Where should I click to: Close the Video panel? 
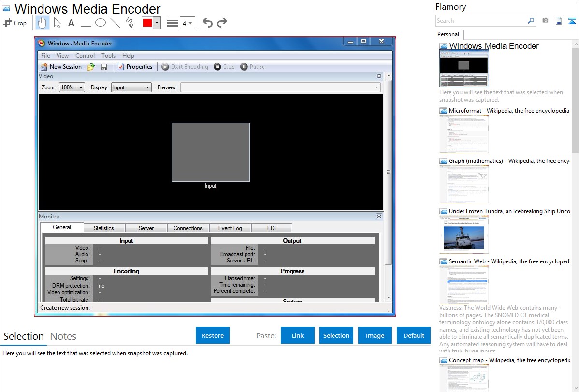(379, 76)
